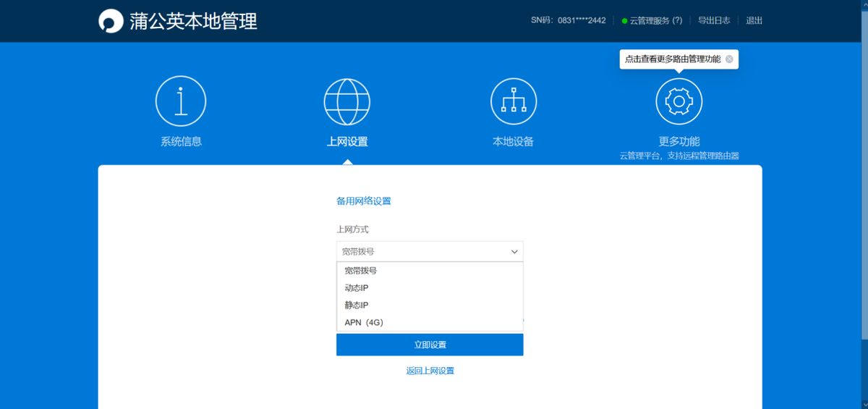Click the SN码 serial number text
This screenshot has height=409, width=868.
tap(568, 20)
